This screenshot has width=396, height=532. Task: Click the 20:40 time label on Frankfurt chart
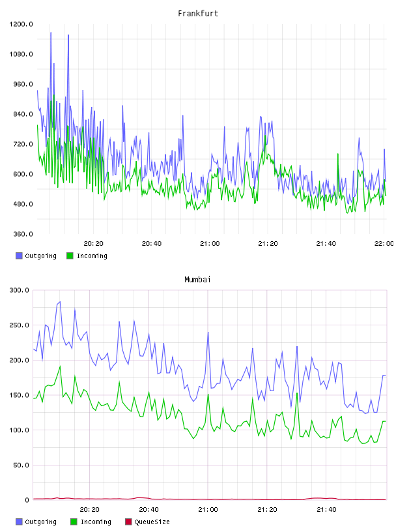(151, 244)
